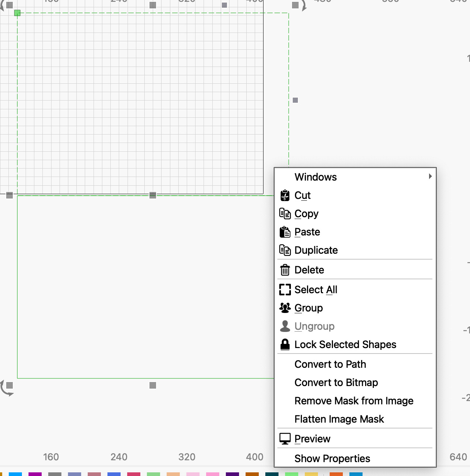
Task: Click the Duplicate icon
Action: pos(285,250)
